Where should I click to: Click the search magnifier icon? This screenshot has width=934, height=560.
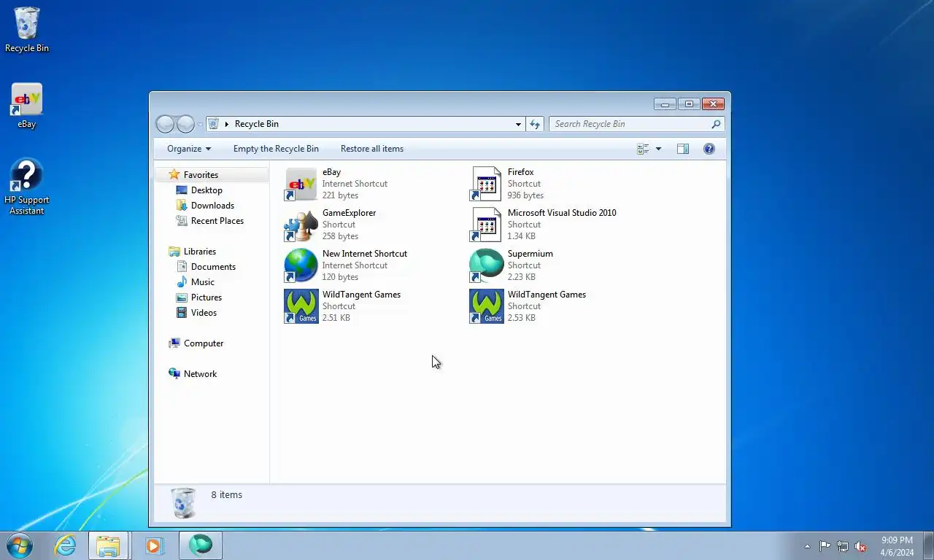716,124
